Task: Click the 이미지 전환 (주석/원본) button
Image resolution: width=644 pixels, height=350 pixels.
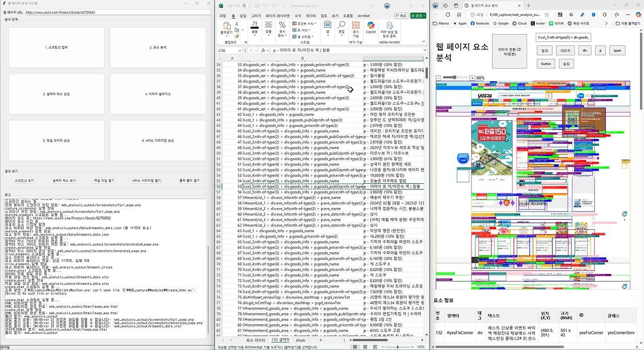Action: 509,51
